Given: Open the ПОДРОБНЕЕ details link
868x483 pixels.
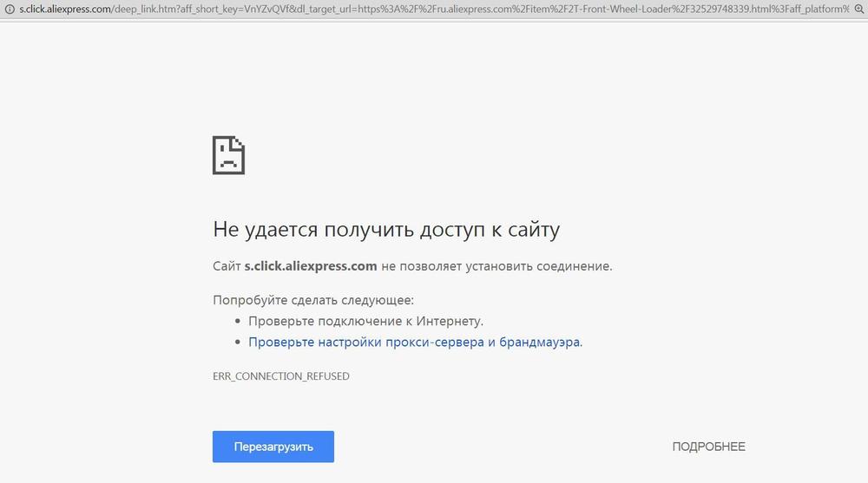Looking at the screenshot, I should [x=708, y=447].
